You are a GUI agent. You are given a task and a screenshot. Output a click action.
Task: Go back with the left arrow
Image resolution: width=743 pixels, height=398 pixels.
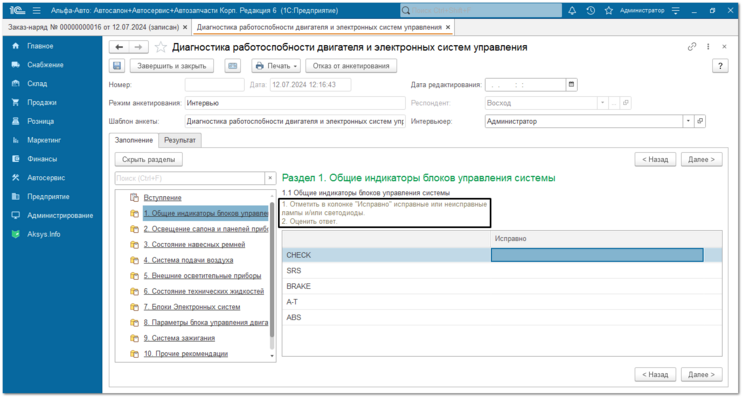tap(119, 47)
